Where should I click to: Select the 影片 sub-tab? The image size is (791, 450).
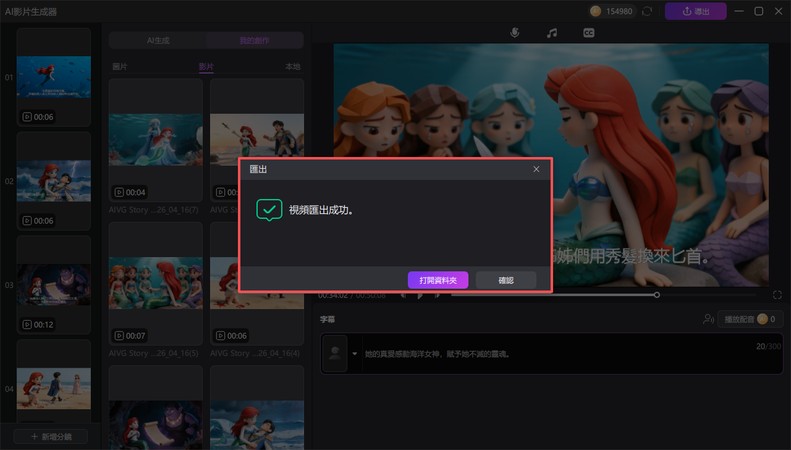pyautogui.click(x=206, y=67)
